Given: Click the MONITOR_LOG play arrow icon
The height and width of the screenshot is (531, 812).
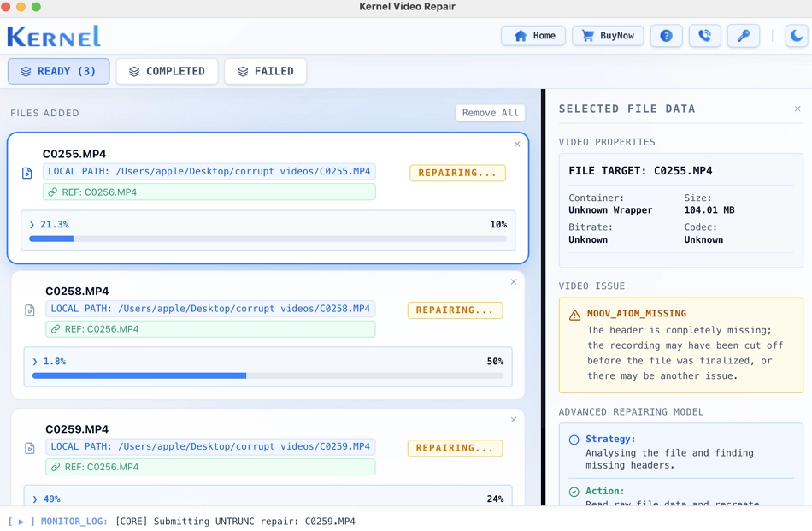Looking at the screenshot, I should pos(21,522).
